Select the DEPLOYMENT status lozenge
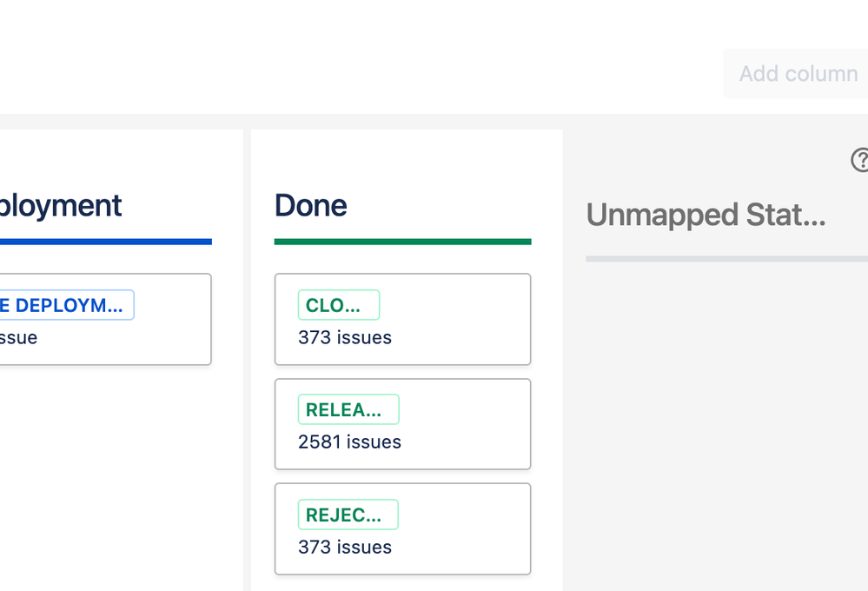 pos(67,305)
